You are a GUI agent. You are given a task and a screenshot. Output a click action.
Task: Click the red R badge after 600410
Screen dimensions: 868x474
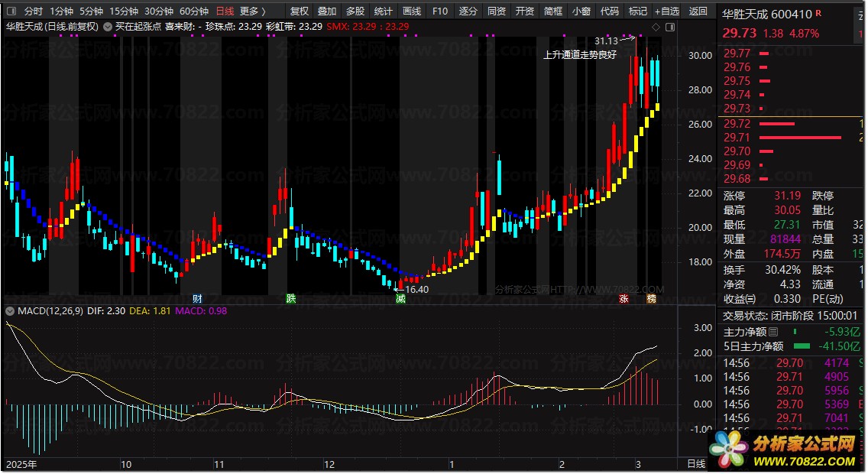(x=818, y=13)
